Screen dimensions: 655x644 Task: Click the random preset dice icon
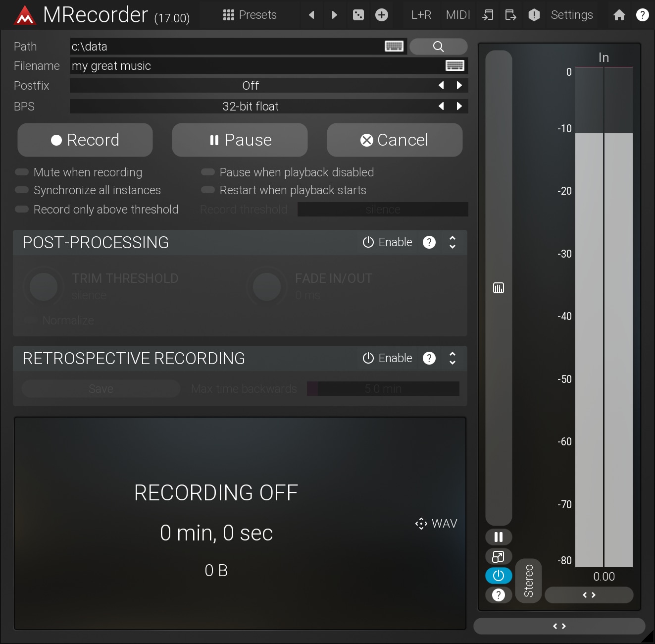tap(358, 15)
